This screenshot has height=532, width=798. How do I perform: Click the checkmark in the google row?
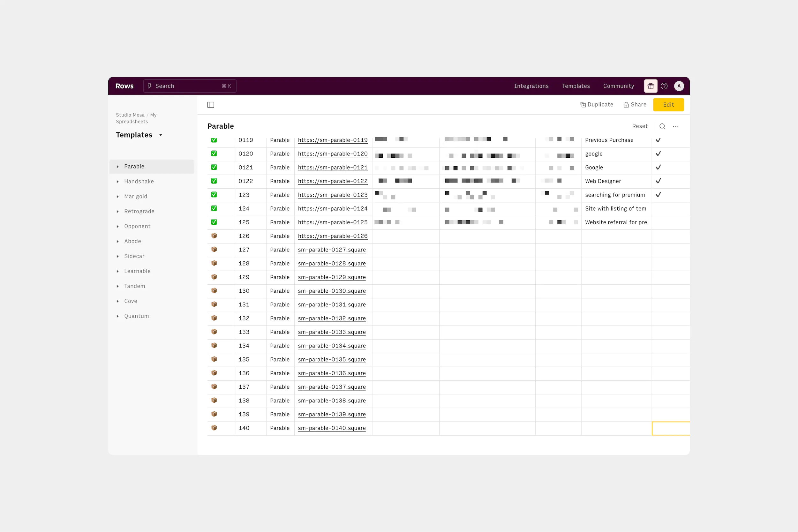point(658,154)
